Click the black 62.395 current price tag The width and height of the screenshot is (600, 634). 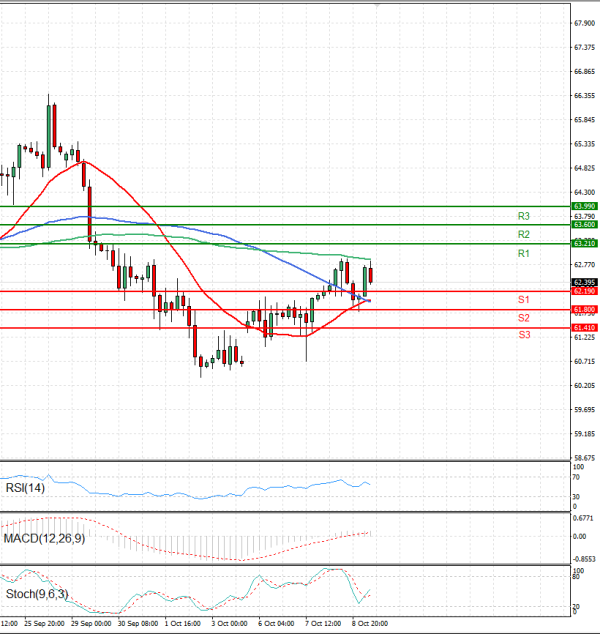tap(584, 282)
